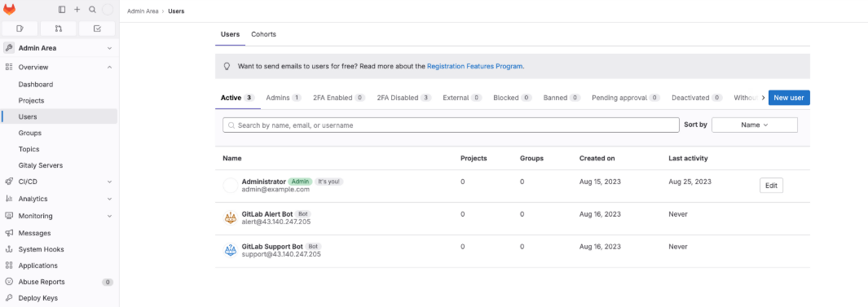Open the search magnifier icon in sidebar
Screen dimensions: 868x307
coord(92,10)
